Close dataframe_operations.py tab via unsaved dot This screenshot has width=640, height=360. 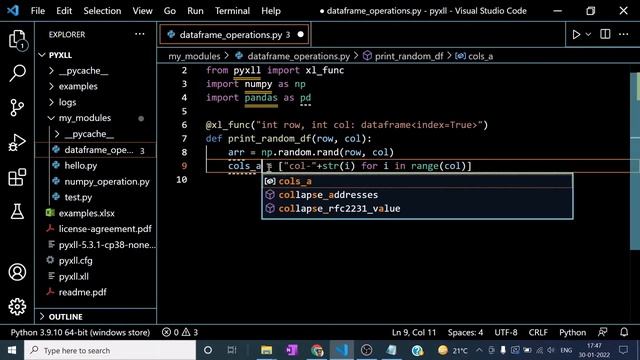301,35
